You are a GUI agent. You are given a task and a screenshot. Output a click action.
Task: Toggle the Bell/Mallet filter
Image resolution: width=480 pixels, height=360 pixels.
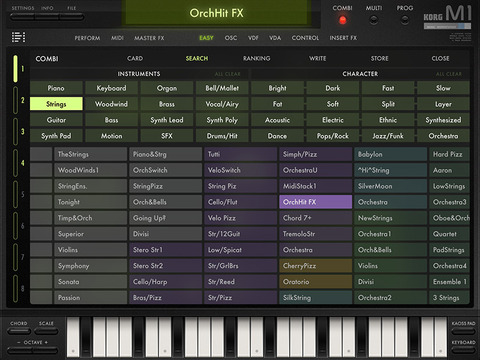pos(222,88)
